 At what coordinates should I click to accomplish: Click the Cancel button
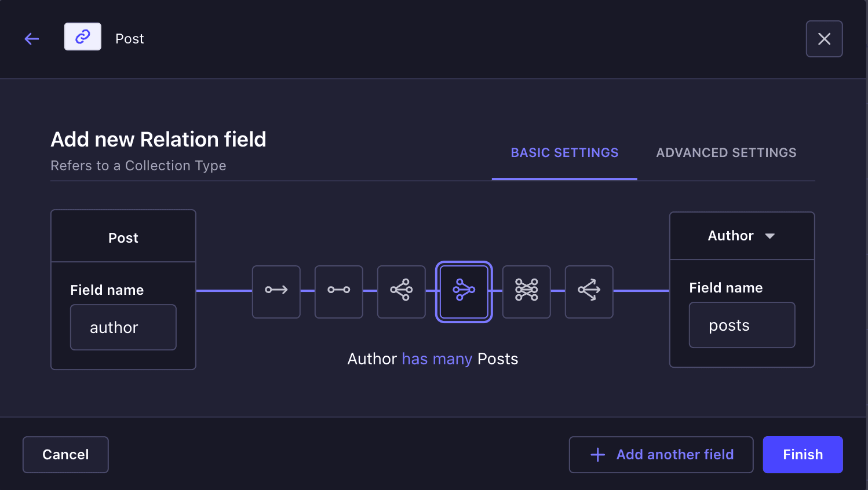(65, 455)
